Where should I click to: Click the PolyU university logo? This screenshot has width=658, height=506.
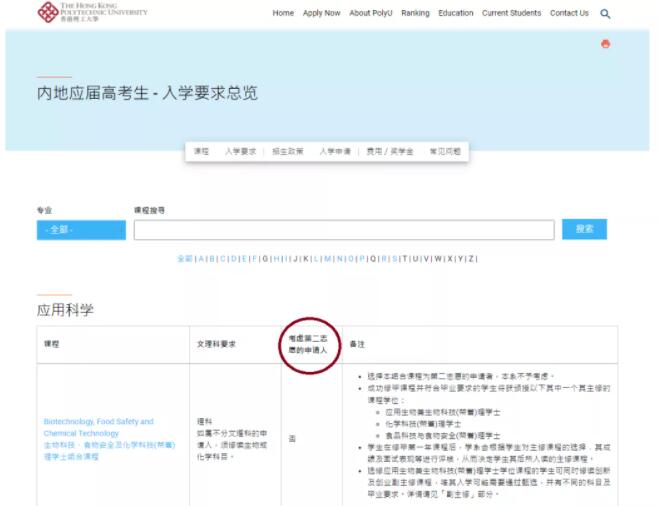(92, 12)
